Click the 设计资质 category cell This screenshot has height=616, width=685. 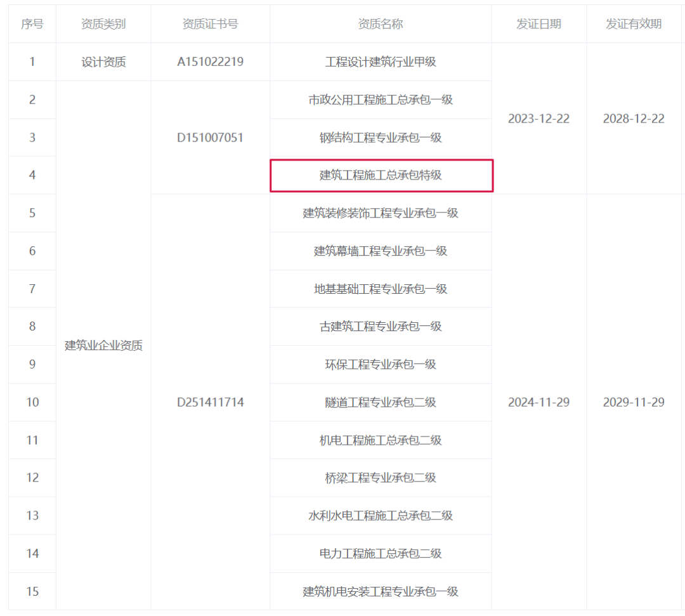pyautogui.click(x=103, y=62)
